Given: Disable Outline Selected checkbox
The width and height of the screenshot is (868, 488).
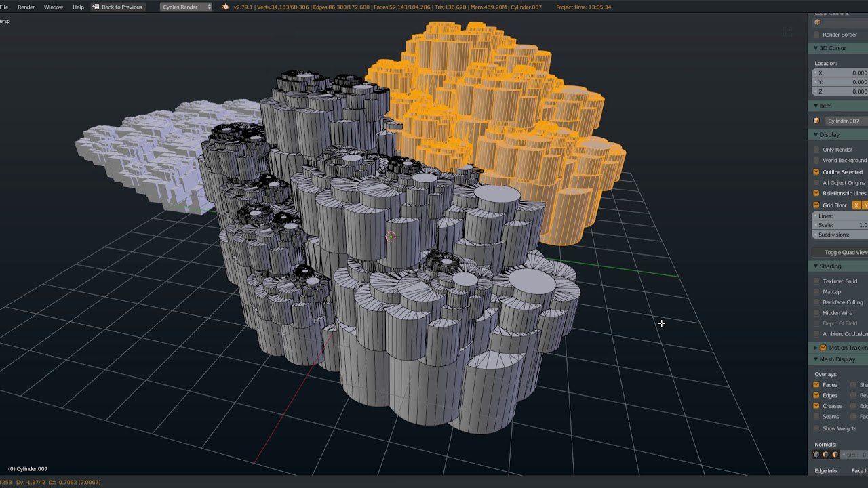Looking at the screenshot, I should click(x=816, y=172).
